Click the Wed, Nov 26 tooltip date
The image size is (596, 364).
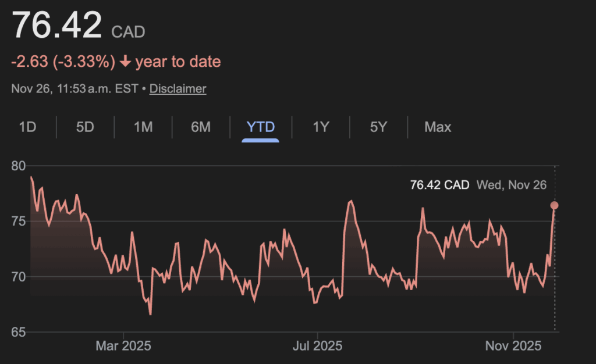tap(512, 185)
